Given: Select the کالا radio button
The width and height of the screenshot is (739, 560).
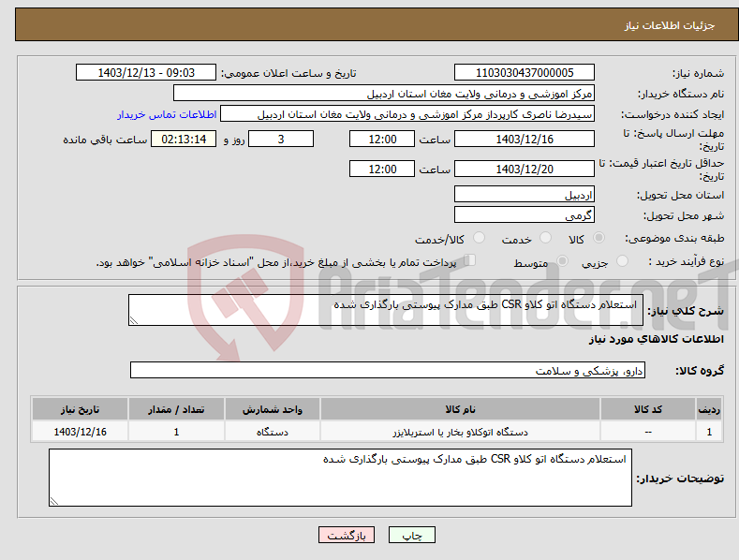Looking at the screenshot, I should (x=599, y=238).
